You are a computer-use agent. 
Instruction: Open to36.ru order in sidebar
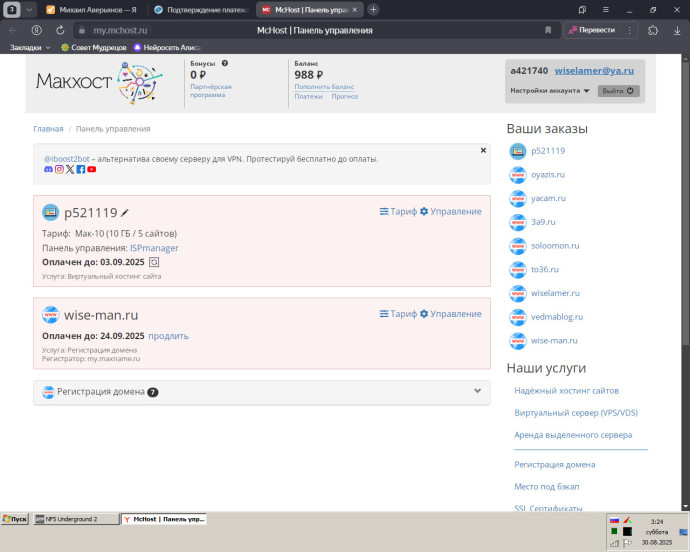pos(545,269)
